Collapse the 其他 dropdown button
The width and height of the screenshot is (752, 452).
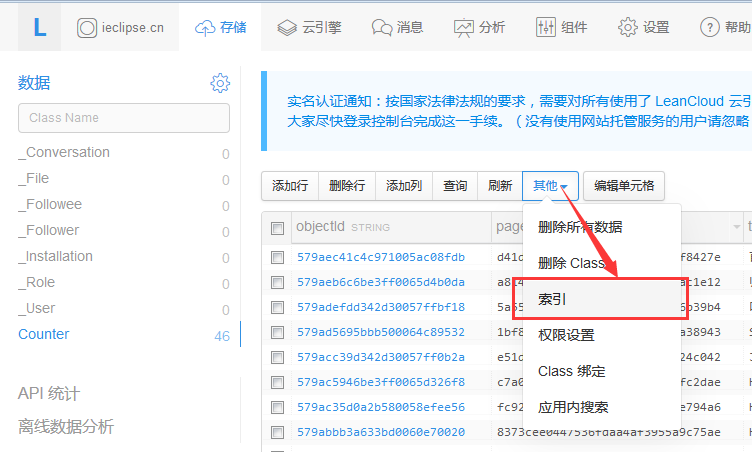pyautogui.click(x=550, y=186)
